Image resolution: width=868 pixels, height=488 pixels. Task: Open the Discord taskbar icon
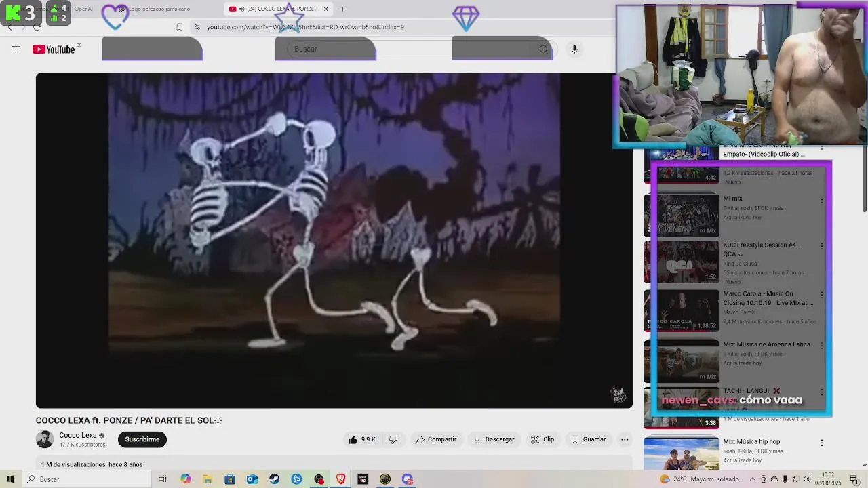[x=407, y=479]
